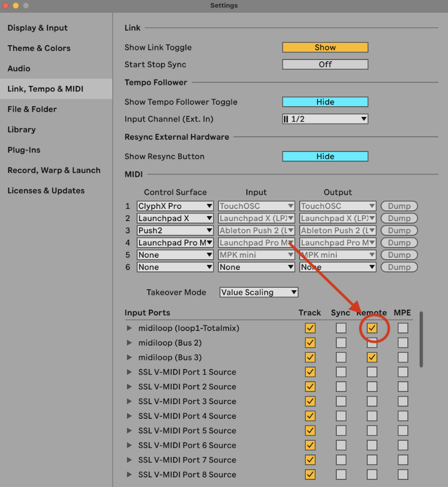Turn on Start Stop Sync
This screenshot has height=487, width=448.
(x=325, y=65)
